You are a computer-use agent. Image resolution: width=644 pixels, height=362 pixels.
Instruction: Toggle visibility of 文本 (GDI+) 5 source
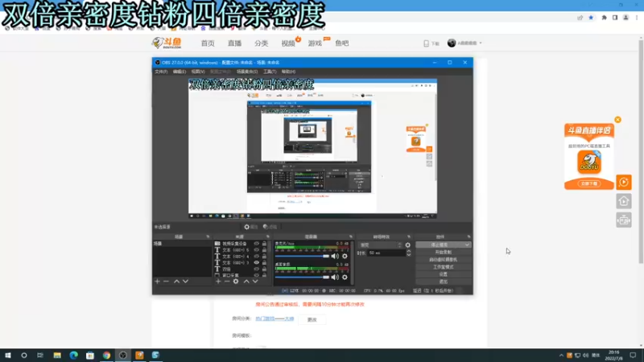pyautogui.click(x=256, y=250)
